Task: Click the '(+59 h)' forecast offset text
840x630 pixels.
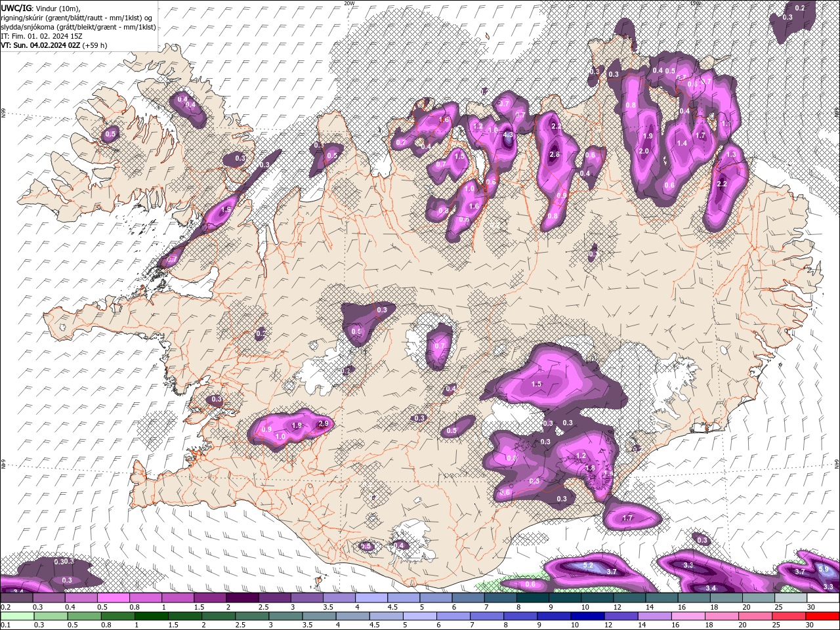Action: coord(95,45)
